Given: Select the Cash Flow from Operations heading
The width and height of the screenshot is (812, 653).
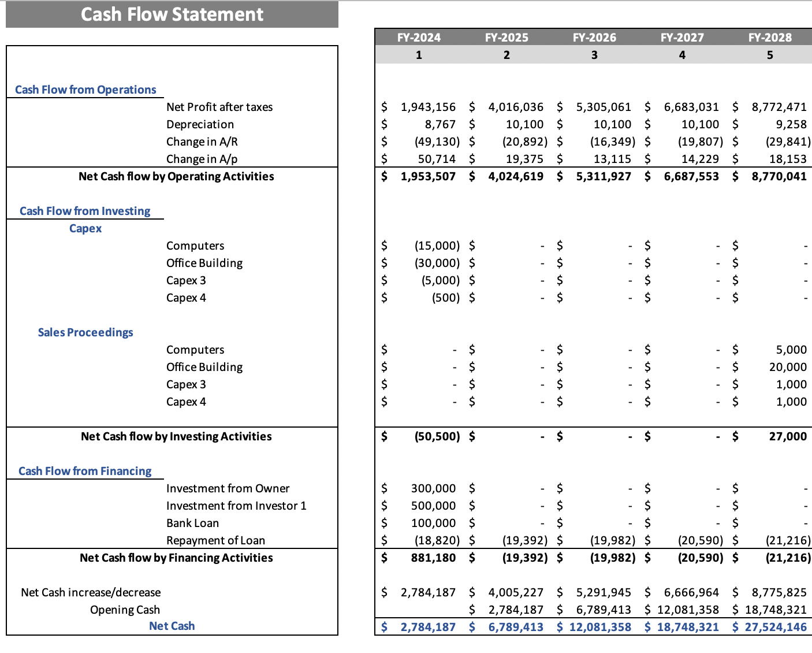Looking at the screenshot, I should pos(85,89).
